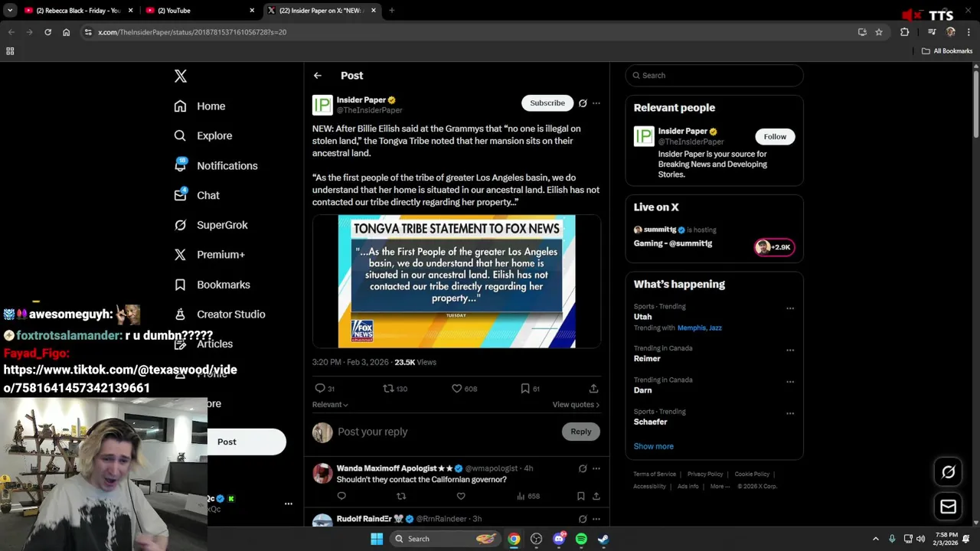Join summit1g live +2.9K listeners

[774, 247]
